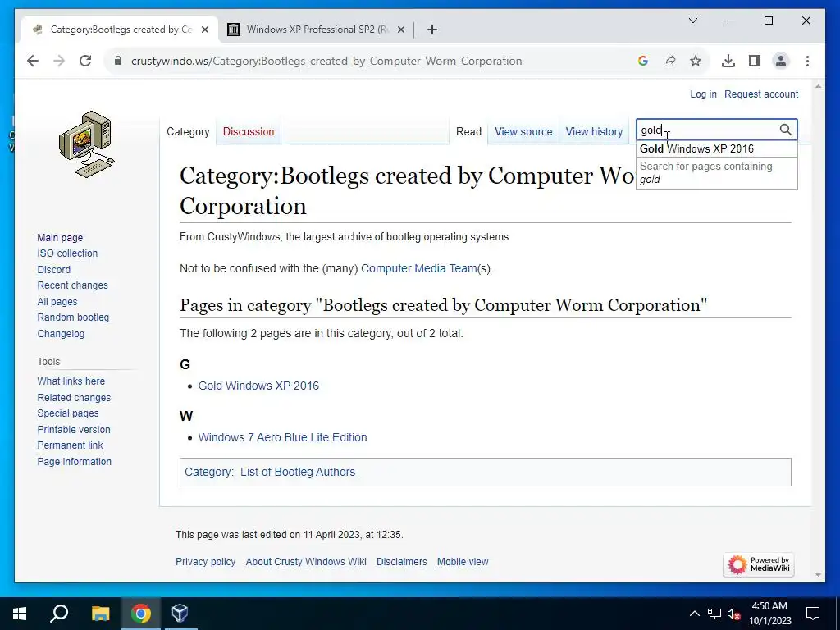Open File Explorer from taskbar
Viewport: 840px width, 630px height.
[100, 614]
